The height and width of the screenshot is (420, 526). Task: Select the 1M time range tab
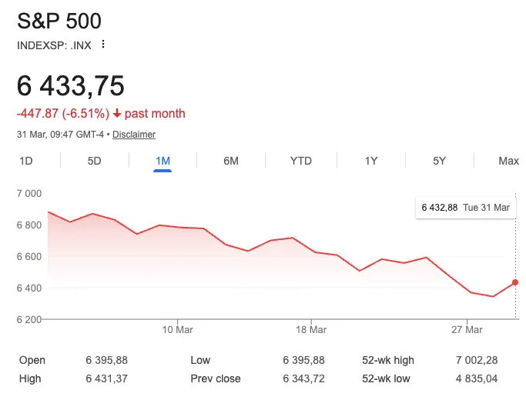pos(162,161)
